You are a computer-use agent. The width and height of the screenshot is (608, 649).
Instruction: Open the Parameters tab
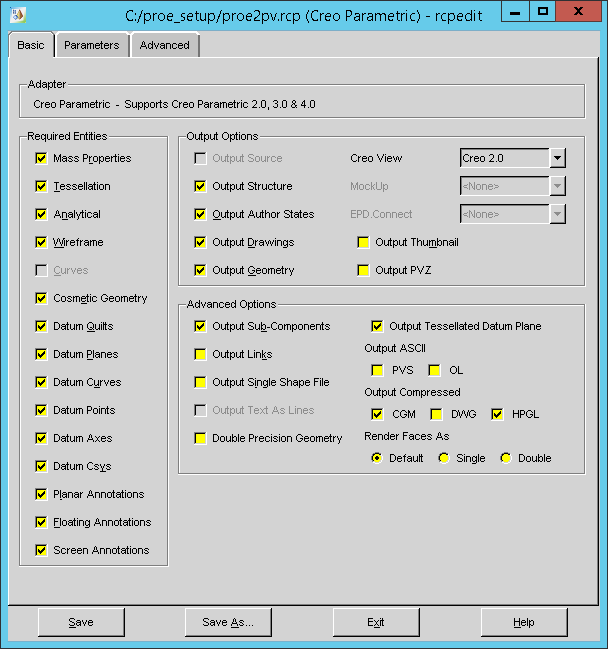pyautogui.click(x=92, y=45)
